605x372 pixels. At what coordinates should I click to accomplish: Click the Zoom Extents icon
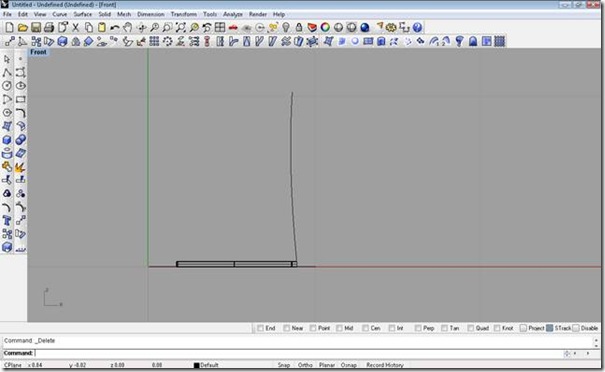(x=180, y=27)
